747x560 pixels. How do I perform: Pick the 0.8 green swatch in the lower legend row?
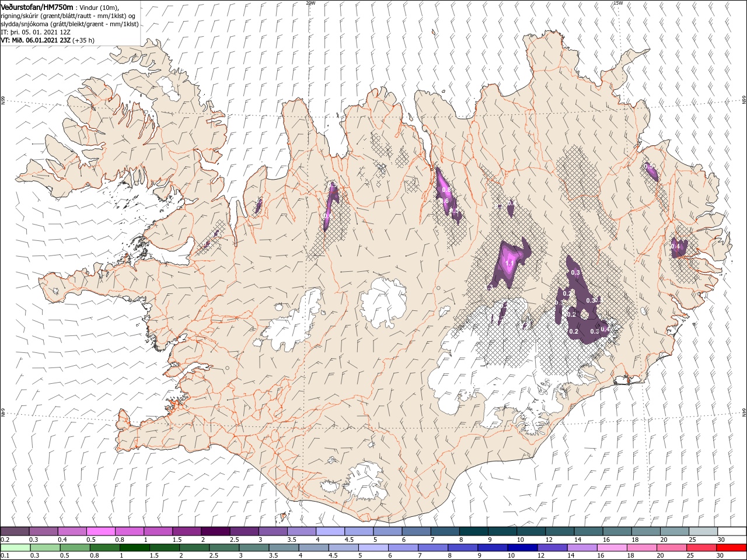click(104, 547)
